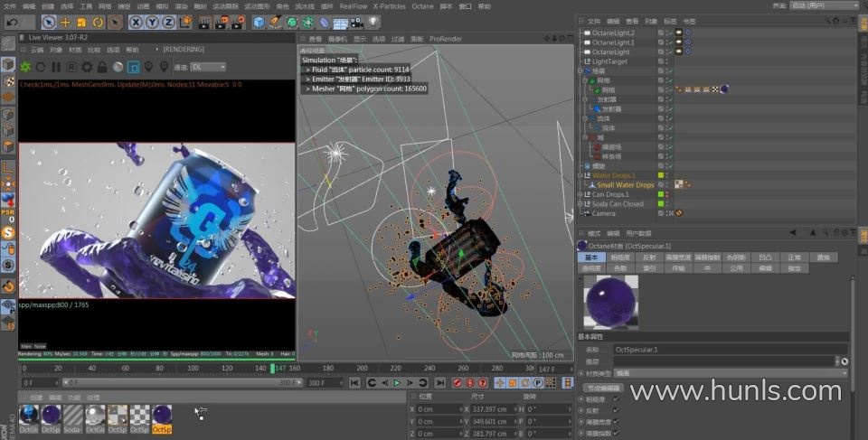
Task: Play the animation forward
Action: 397,382
